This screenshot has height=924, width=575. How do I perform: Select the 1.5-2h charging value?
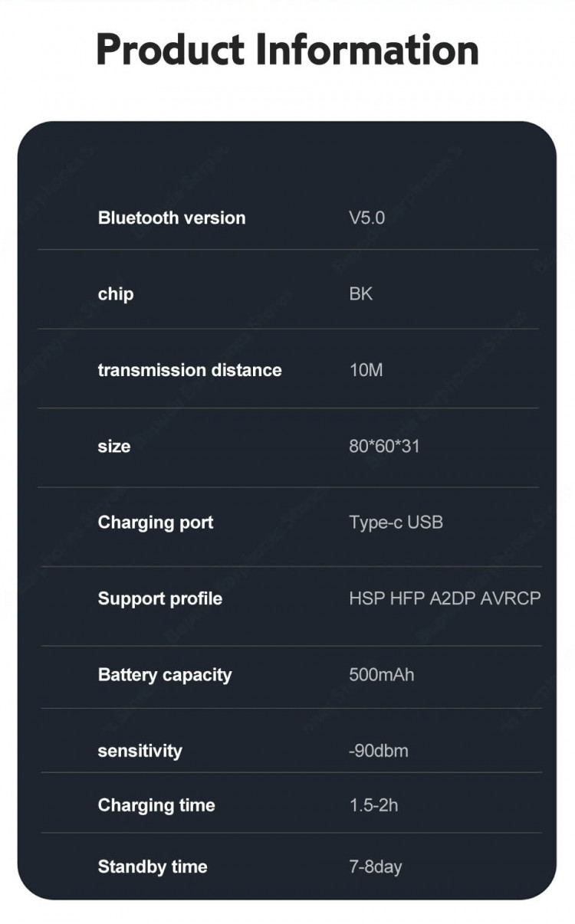click(373, 805)
